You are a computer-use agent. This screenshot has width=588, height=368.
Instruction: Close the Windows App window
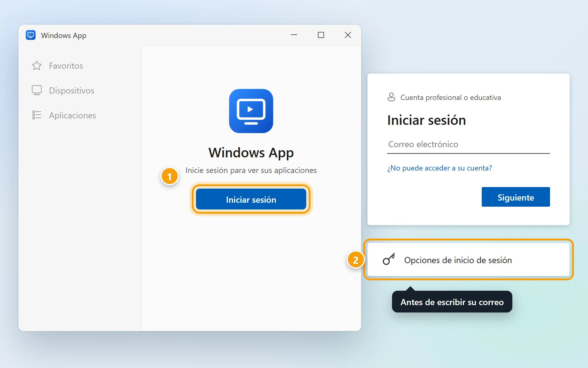click(348, 35)
